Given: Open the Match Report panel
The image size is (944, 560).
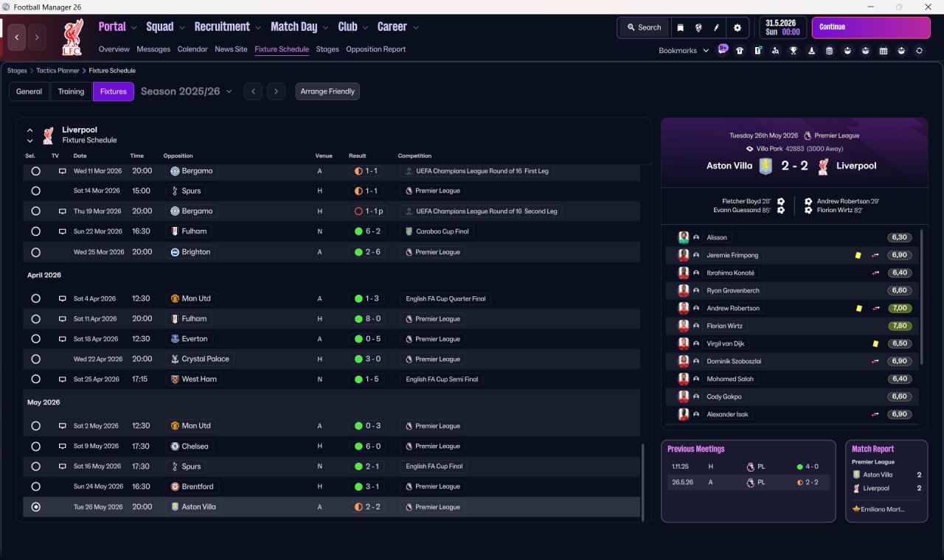Looking at the screenshot, I should (886, 481).
